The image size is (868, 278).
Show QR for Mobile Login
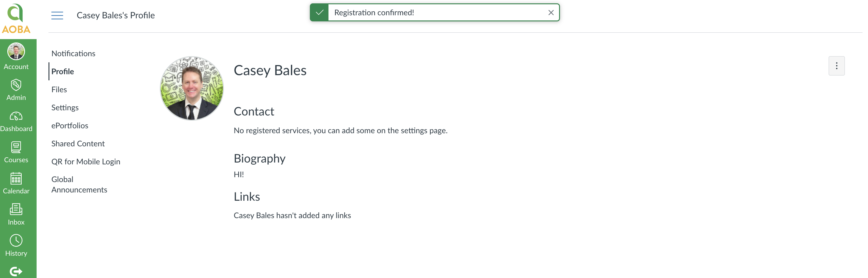coord(86,161)
